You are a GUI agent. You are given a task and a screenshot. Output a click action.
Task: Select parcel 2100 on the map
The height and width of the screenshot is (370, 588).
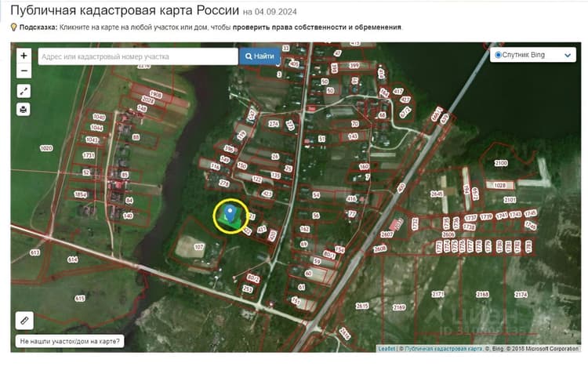pyautogui.click(x=501, y=163)
